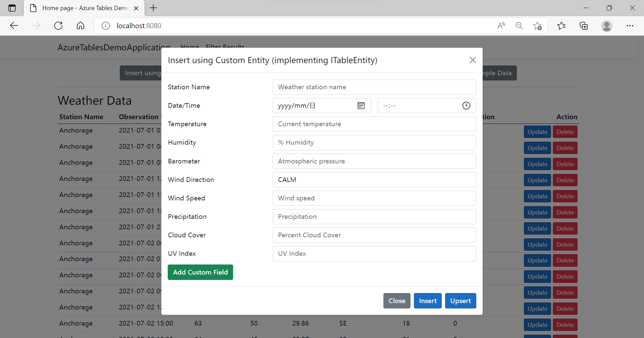
Task: Open a new browser tab
Action: [x=153, y=8]
